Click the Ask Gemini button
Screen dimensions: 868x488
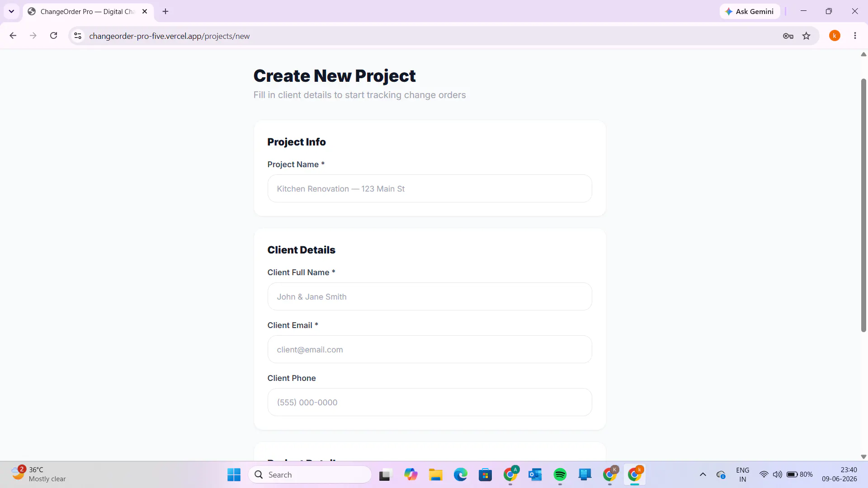[750, 11]
